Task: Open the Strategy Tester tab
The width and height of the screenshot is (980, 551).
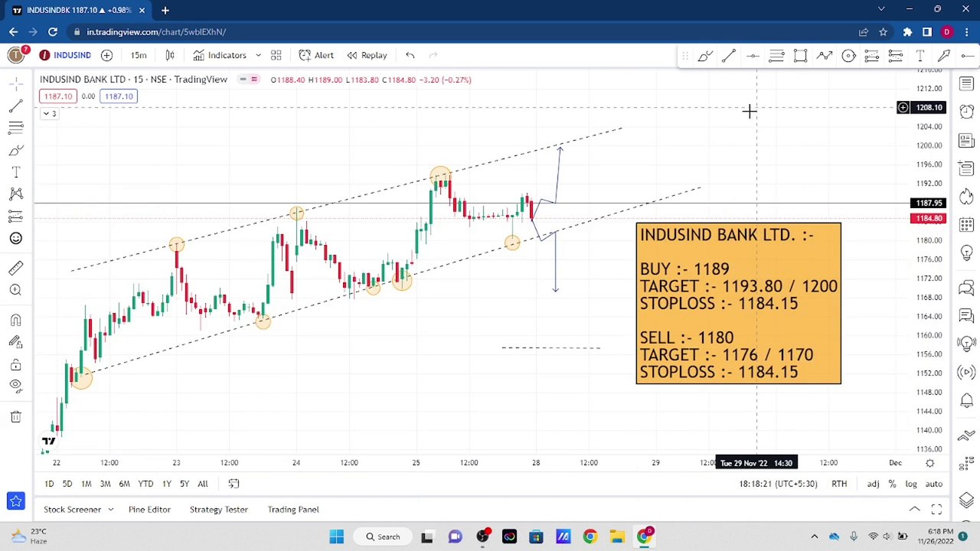Action: pyautogui.click(x=218, y=510)
